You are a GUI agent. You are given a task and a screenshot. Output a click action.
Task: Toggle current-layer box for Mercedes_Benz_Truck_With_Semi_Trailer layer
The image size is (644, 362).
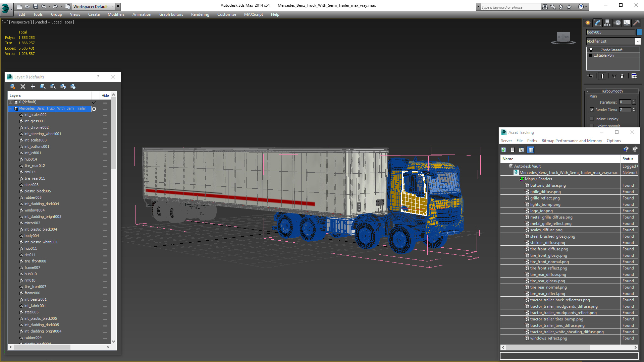pos(94,109)
